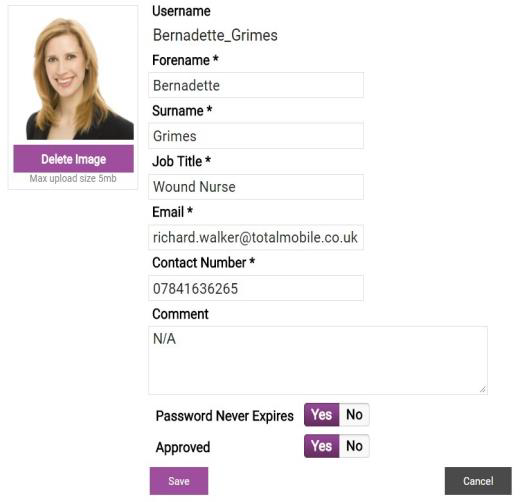This screenshot has height=502, width=520.
Task: Select the Forename field containing Bernadette
Action: [256, 85]
